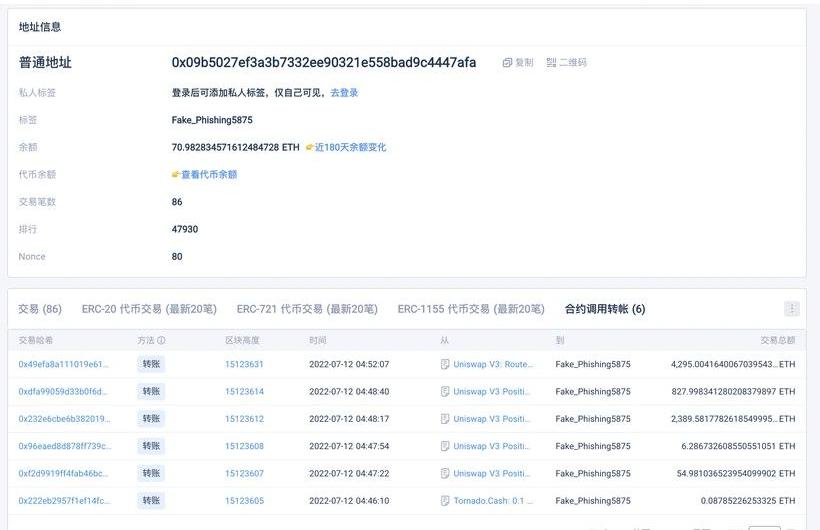
Task: Open the QR code icon (二维码)
Action: pyautogui.click(x=551, y=63)
